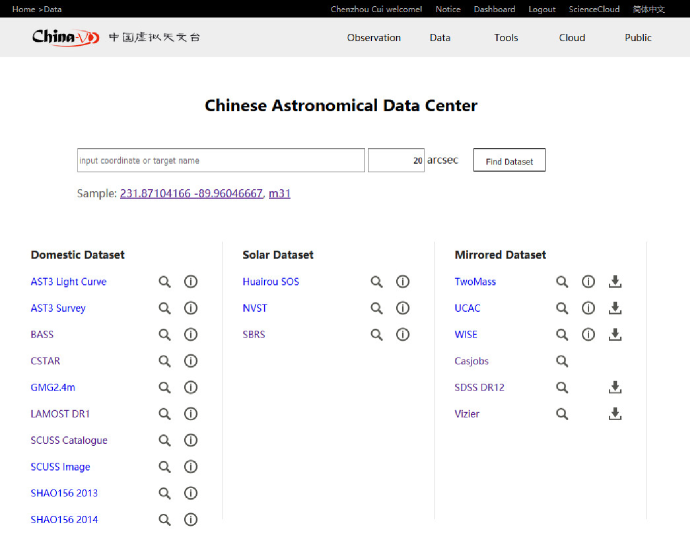The width and height of the screenshot is (690, 535).
Task: Focus the coordinate or target name field
Action: (220, 161)
